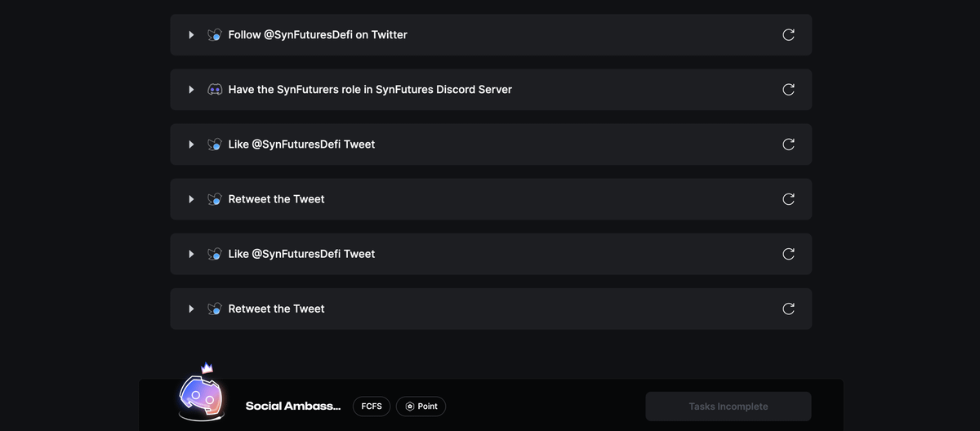Screen dimensions: 980x431
Task: Expand the first Like @SynFuturesDefi Tweet row
Action: click(x=191, y=144)
